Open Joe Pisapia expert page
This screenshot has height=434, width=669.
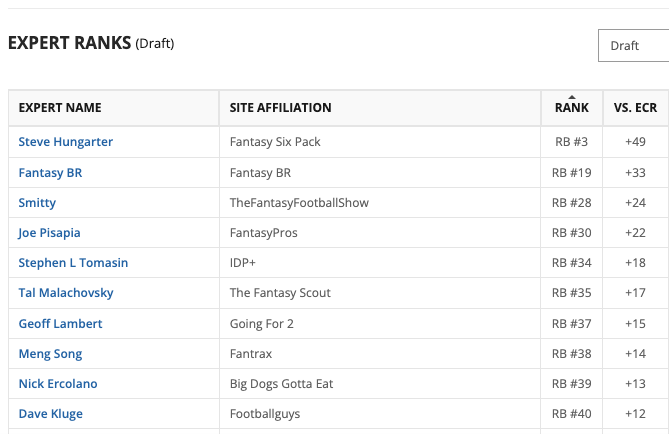pyautogui.click(x=49, y=233)
